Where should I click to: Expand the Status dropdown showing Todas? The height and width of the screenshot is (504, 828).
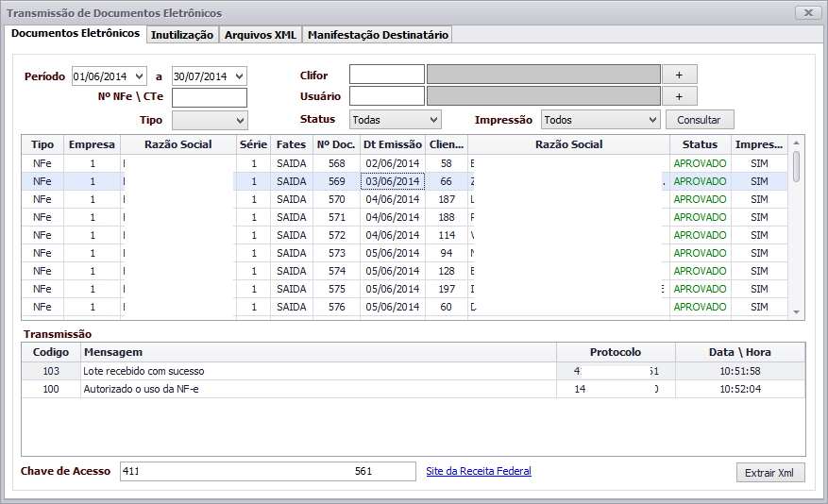[x=433, y=120]
